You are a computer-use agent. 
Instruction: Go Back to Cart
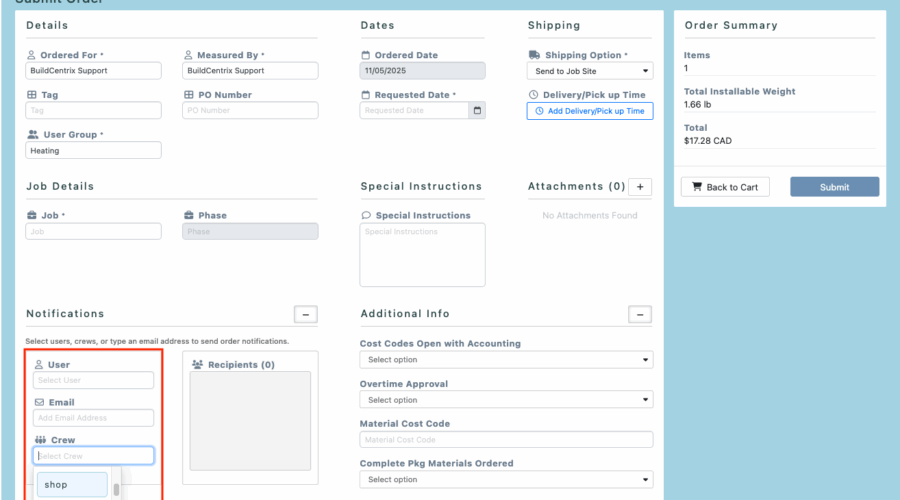click(725, 187)
